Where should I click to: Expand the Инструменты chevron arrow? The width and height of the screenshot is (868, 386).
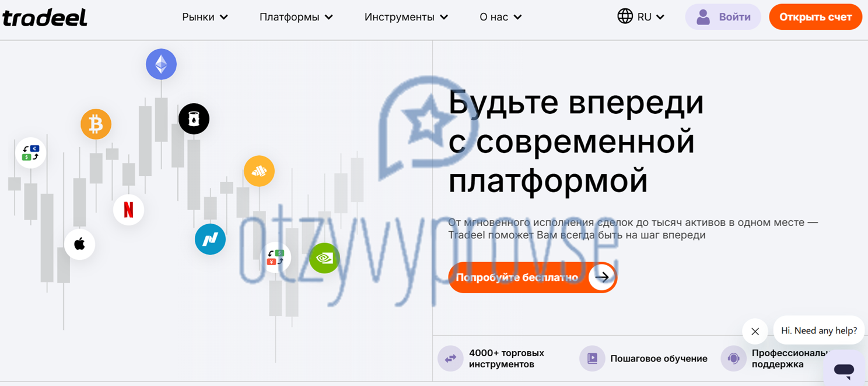pyautogui.click(x=444, y=18)
